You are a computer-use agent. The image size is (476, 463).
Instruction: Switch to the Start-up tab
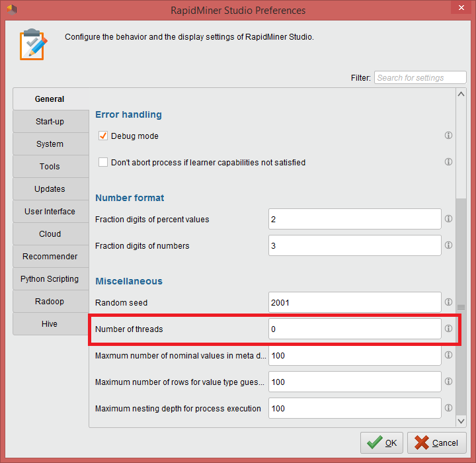click(x=51, y=122)
